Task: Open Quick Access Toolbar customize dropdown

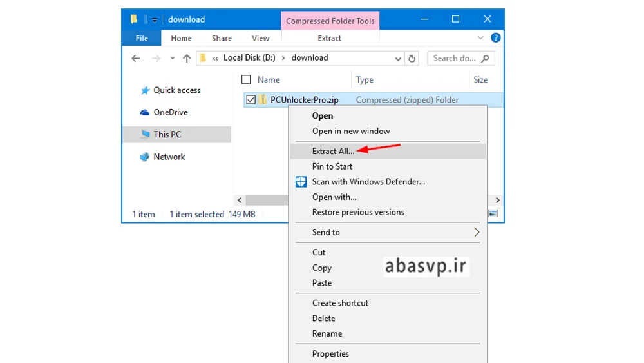Action: point(155,20)
